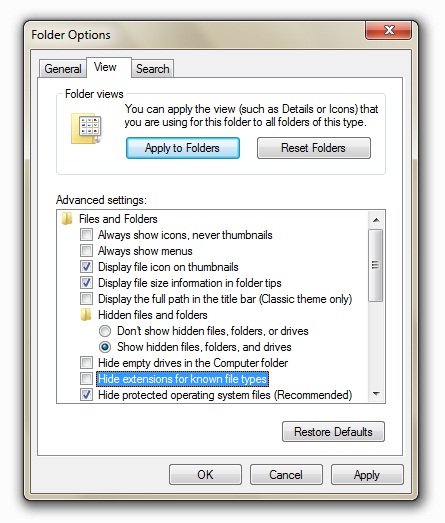This screenshot has height=523, width=445.
Task: Check the Always show menus option
Action: [x=86, y=251]
